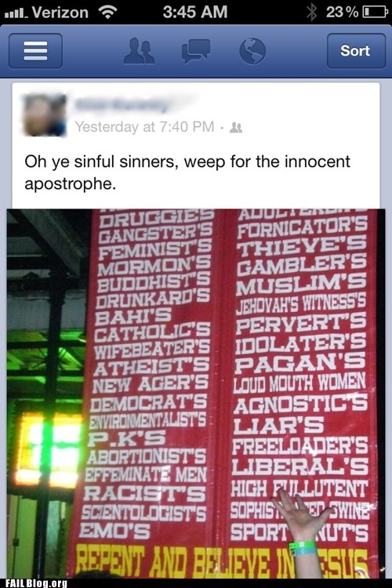Tap the 'Oh ye sinful sinners' post text

(x=187, y=172)
